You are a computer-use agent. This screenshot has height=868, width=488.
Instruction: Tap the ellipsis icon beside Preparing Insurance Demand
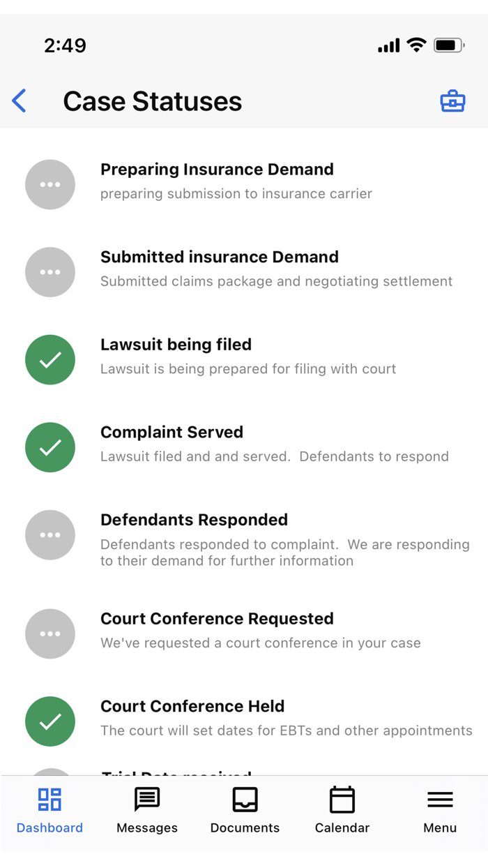(x=49, y=184)
